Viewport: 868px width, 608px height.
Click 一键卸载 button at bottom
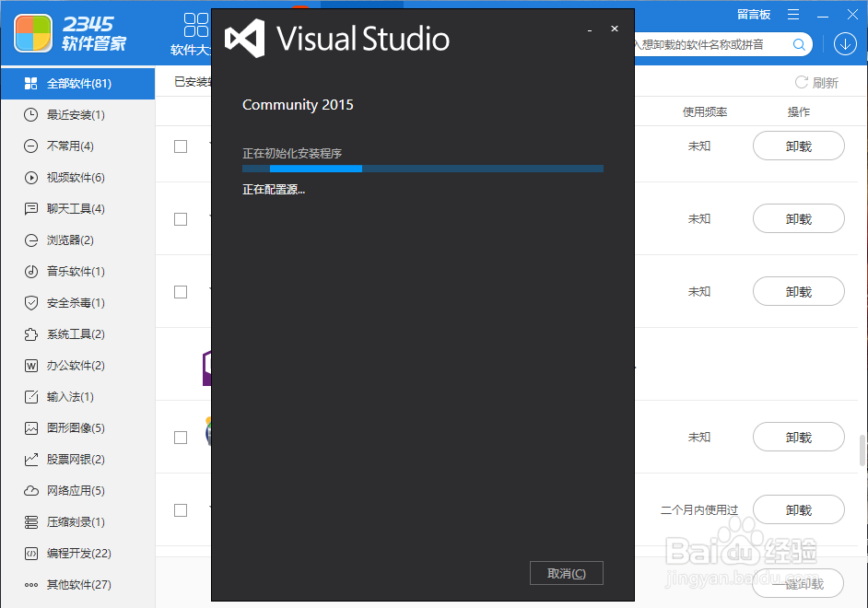[x=798, y=583]
